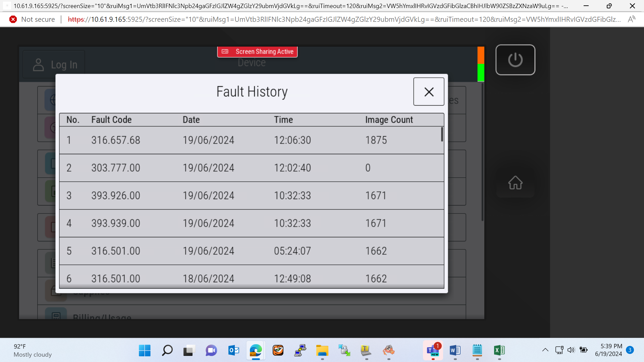This screenshot has width=644, height=362.
Task: Select fault code 393.926.00 entry
Action: 252,196
